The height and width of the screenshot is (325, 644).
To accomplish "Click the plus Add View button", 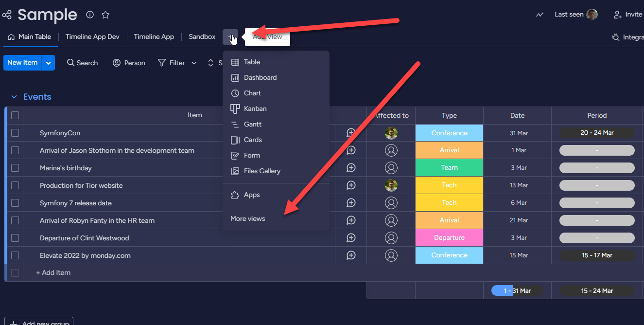I will [230, 37].
